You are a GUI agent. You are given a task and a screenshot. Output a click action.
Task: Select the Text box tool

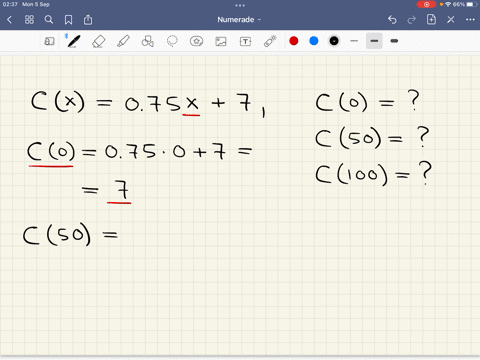pos(245,41)
